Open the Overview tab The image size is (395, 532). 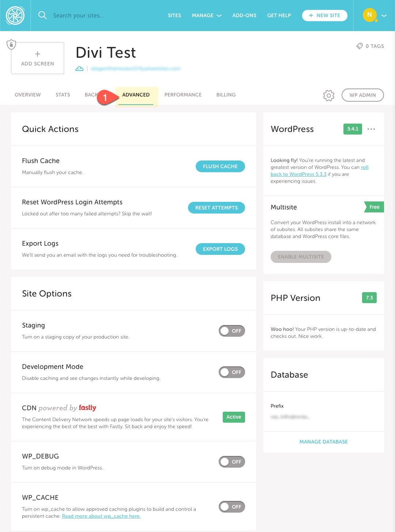click(x=28, y=95)
